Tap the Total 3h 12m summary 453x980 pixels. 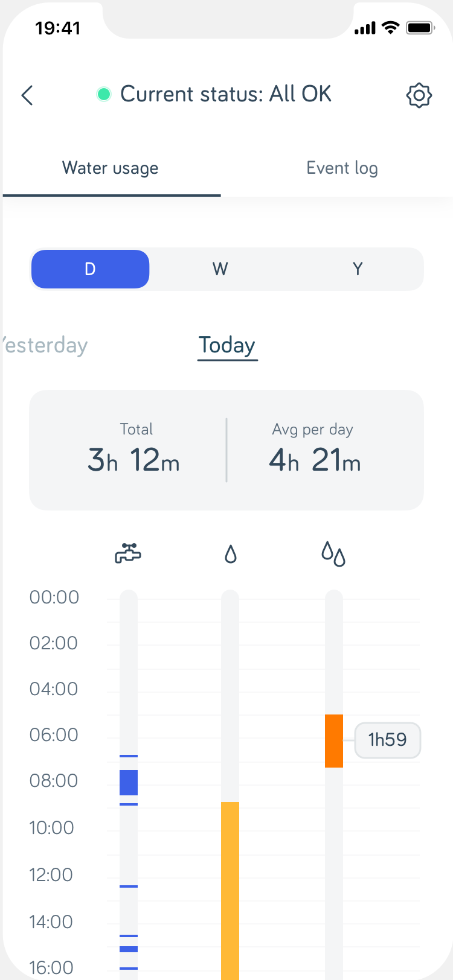133,450
